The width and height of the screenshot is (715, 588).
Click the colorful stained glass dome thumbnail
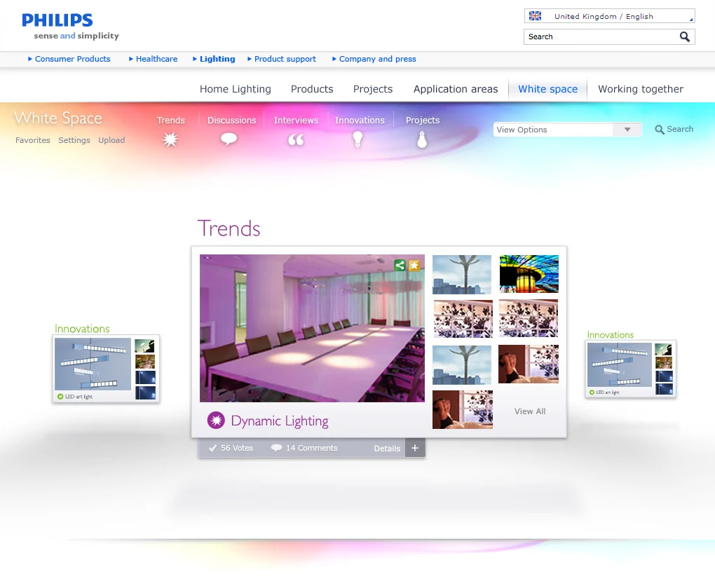tap(529, 274)
